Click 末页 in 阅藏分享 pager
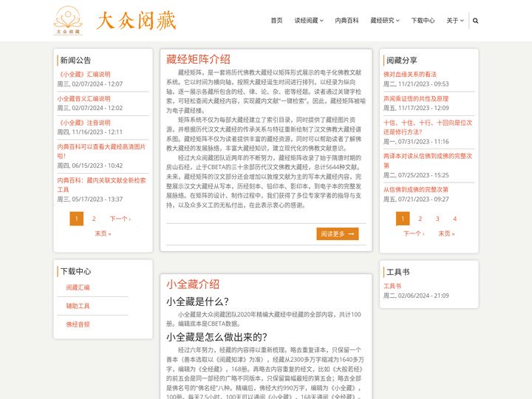Image resolution: width=532 pixels, height=399 pixels. 446,233
